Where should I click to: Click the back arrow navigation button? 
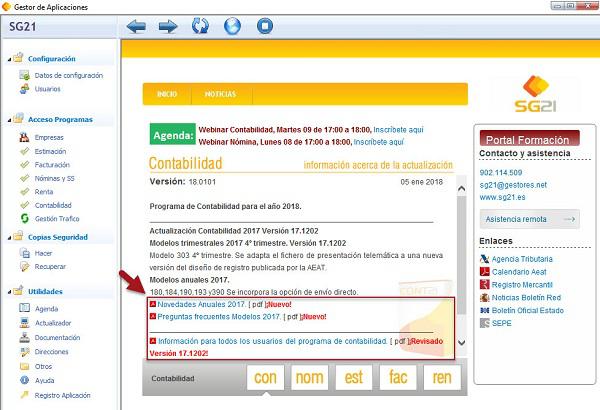tap(136, 25)
